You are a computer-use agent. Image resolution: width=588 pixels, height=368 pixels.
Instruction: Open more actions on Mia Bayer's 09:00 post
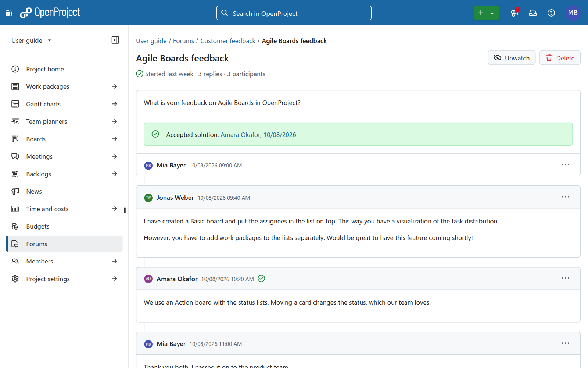[565, 164]
